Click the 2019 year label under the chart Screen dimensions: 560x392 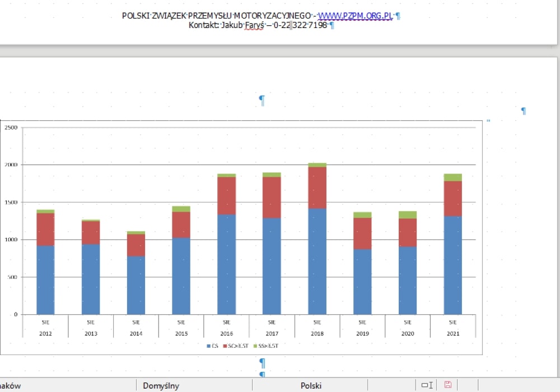tap(362, 334)
